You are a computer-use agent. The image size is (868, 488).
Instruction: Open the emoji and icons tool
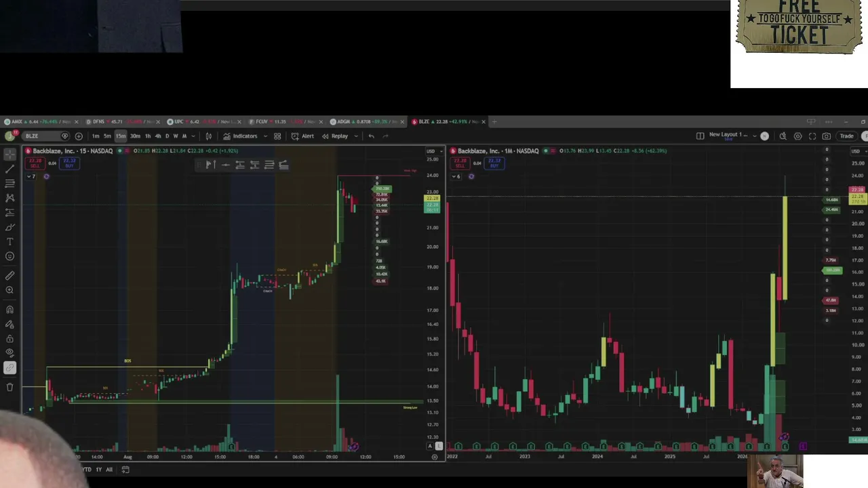9,256
